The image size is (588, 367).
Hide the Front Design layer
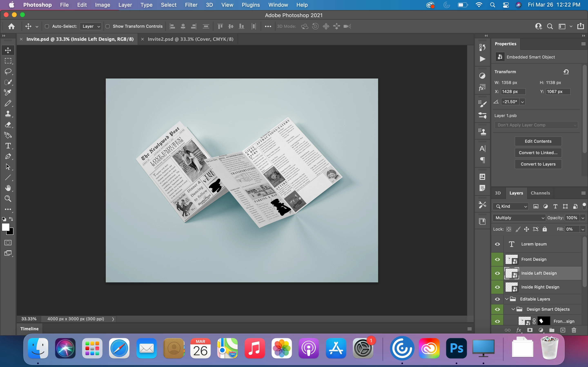tap(497, 260)
